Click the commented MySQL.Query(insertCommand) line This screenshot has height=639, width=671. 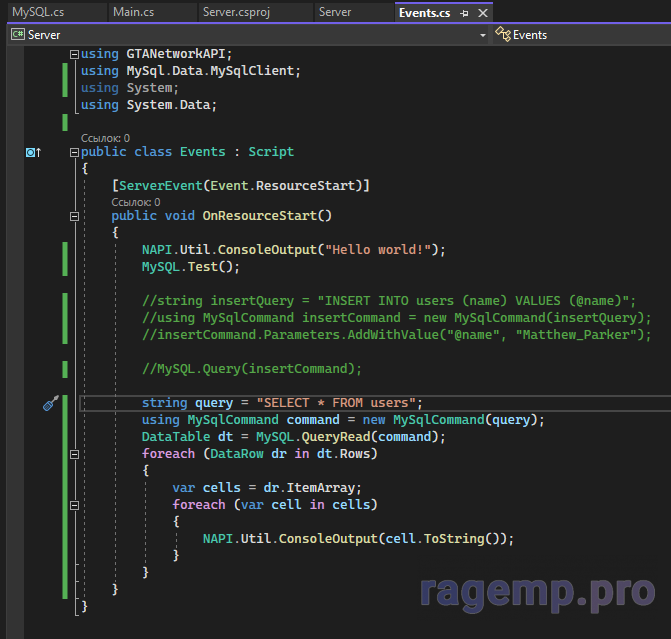pos(252,369)
